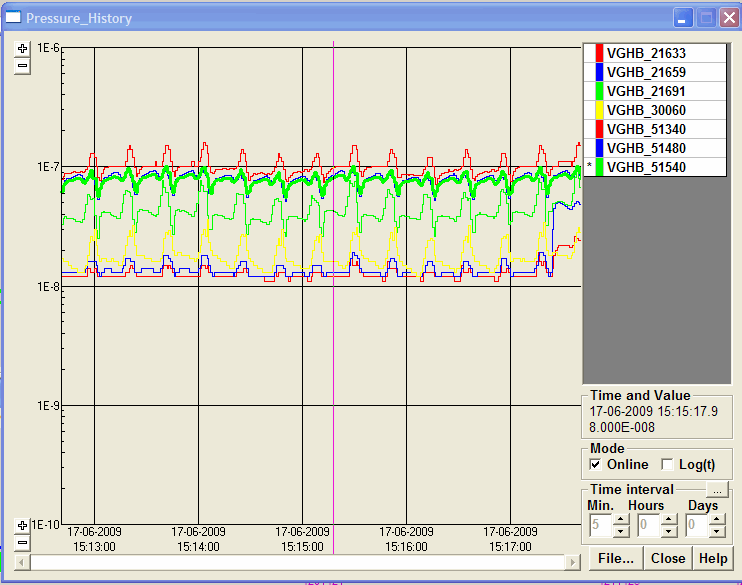Zoom in pressure axis with top plus icon
This screenshot has height=585, width=742.
point(22,48)
